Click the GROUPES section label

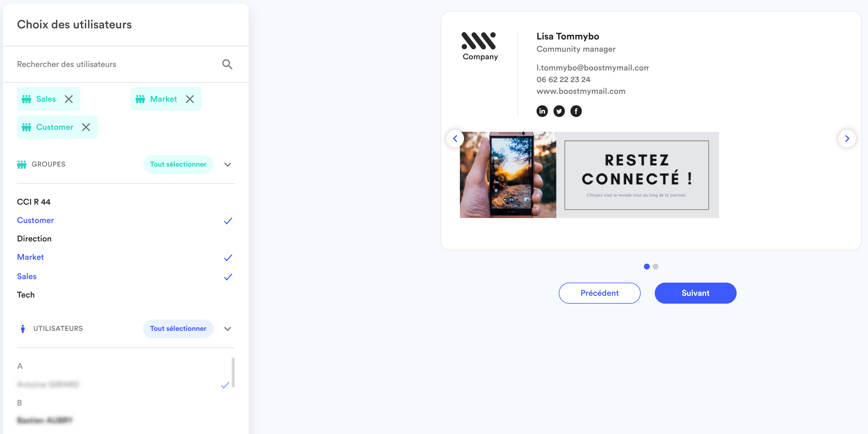[x=49, y=164]
